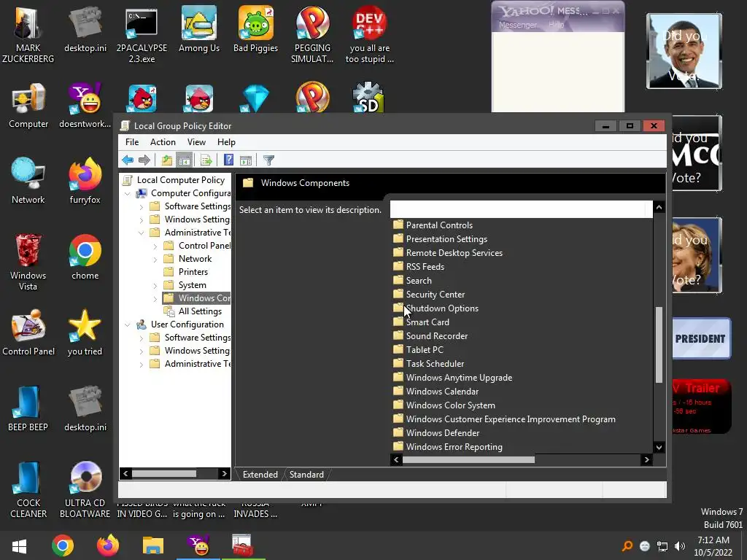Image resolution: width=747 pixels, height=560 pixels.
Task: Switch to the Standard tab
Action: (x=306, y=474)
